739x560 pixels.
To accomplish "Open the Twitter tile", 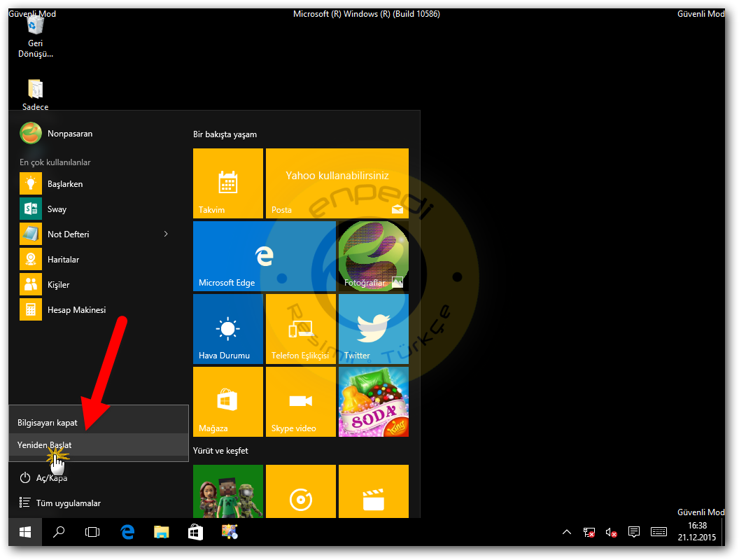I will pos(373,328).
